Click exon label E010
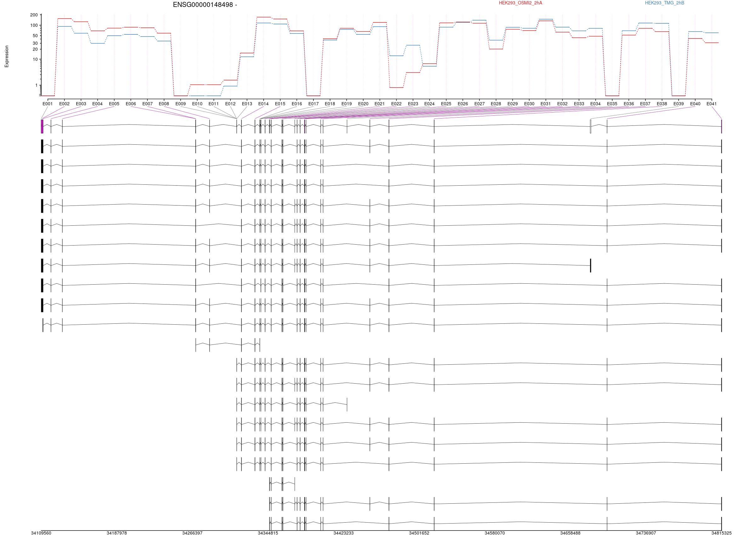The width and height of the screenshot is (756, 539). pos(197,104)
